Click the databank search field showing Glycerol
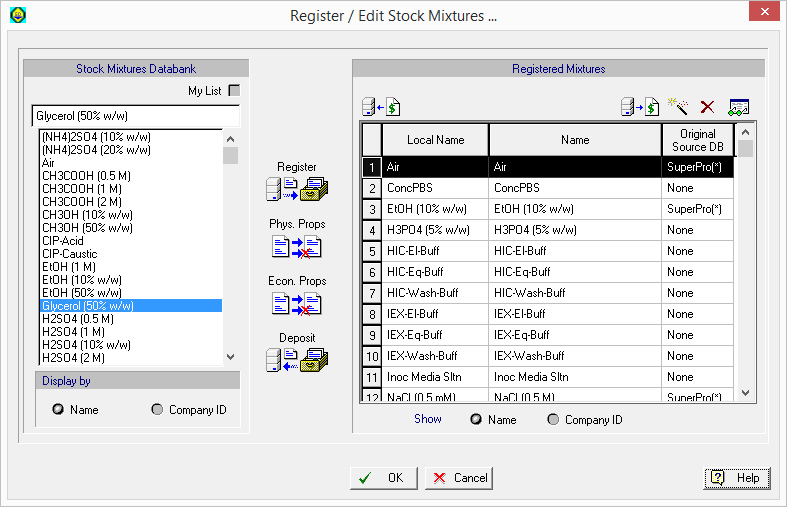This screenshot has height=507, width=787. tap(136, 116)
